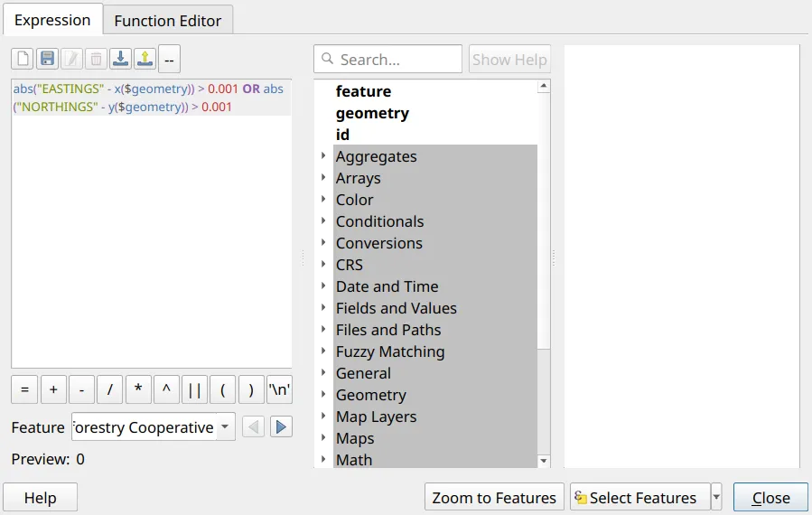
Task: Click the Show Help button
Action: click(509, 59)
